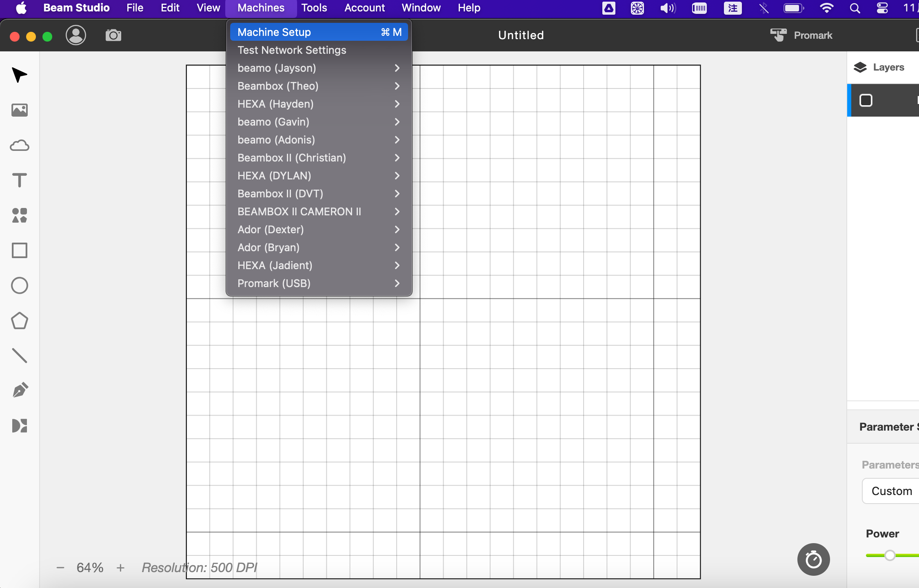
Task: Click the time estimate clock button
Action: click(x=813, y=559)
